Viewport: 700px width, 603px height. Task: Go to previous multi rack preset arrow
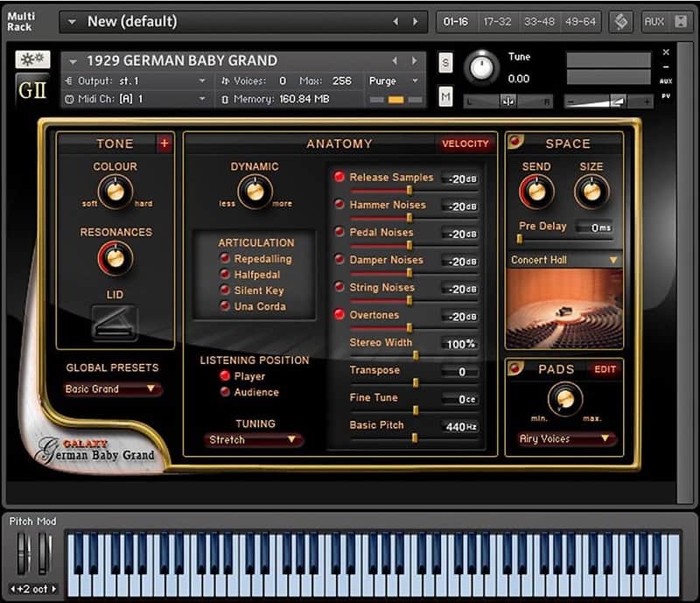coord(395,21)
